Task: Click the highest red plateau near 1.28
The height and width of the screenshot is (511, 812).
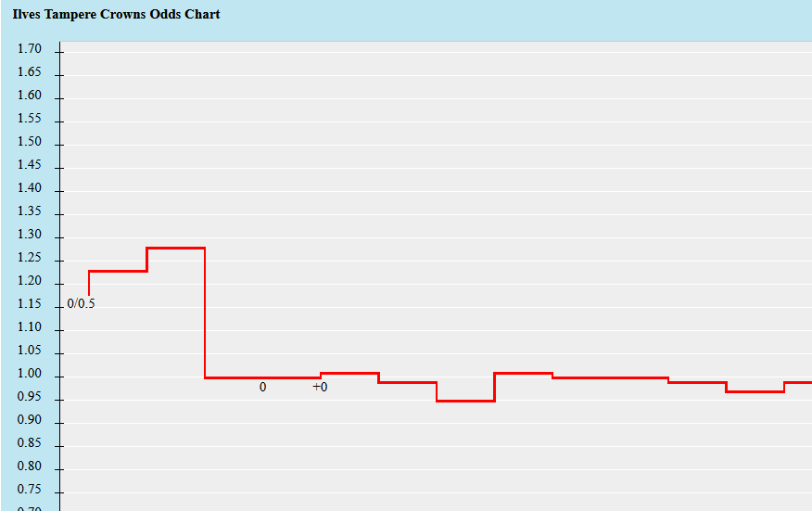Action: point(176,248)
